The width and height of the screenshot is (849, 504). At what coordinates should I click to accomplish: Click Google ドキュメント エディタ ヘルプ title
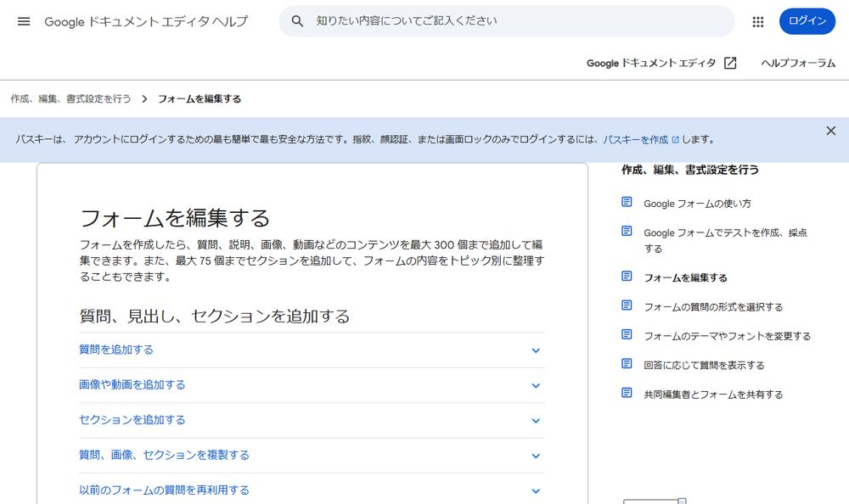[x=146, y=22]
